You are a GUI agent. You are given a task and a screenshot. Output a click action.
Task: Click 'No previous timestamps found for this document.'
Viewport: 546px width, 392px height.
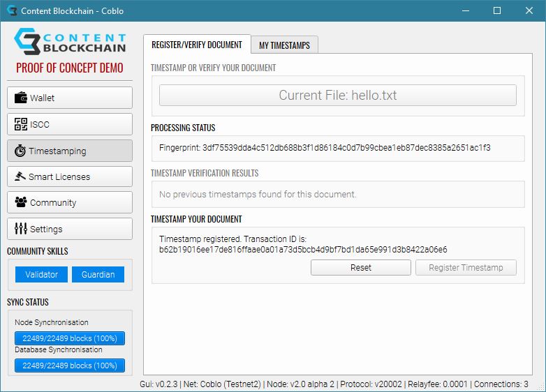pos(258,194)
